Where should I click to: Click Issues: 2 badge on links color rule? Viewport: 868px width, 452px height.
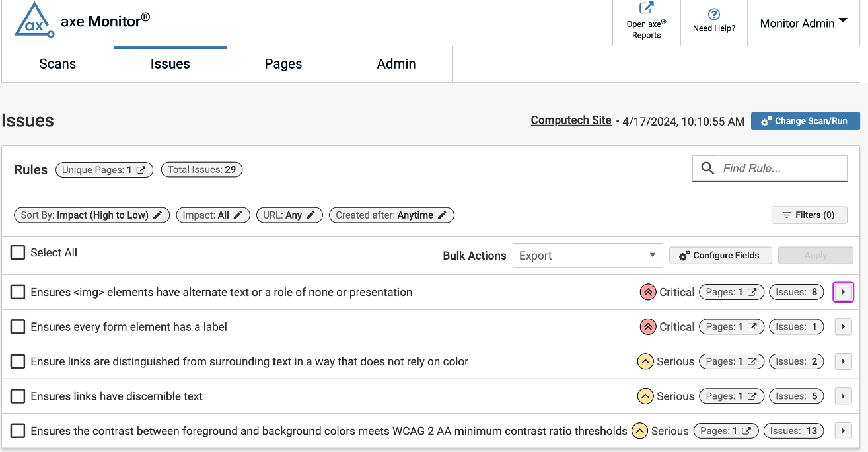796,361
